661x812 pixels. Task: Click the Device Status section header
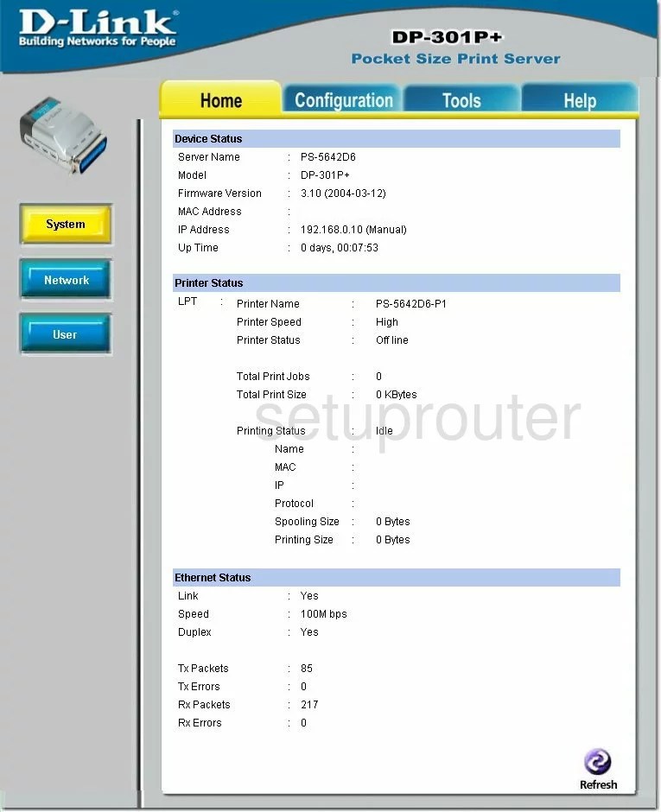(397, 139)
